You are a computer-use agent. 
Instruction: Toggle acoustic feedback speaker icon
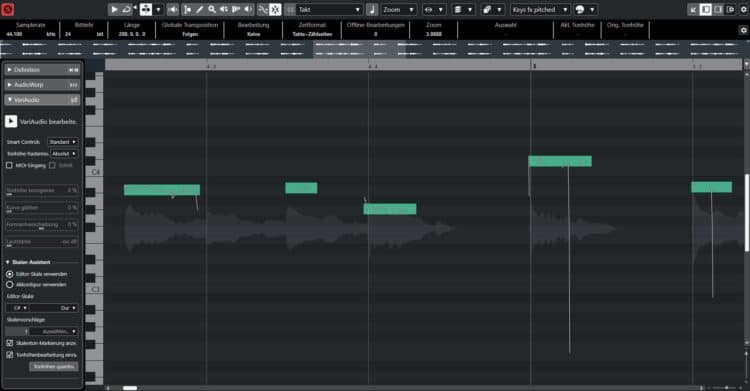click(173, 10)
